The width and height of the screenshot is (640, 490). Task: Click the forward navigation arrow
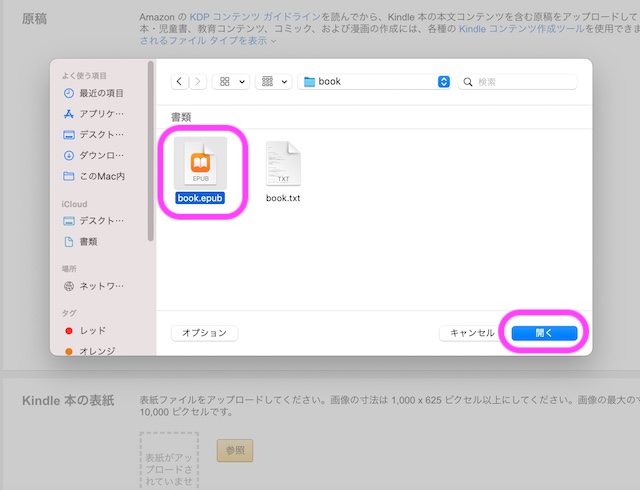tap(198, 81)
